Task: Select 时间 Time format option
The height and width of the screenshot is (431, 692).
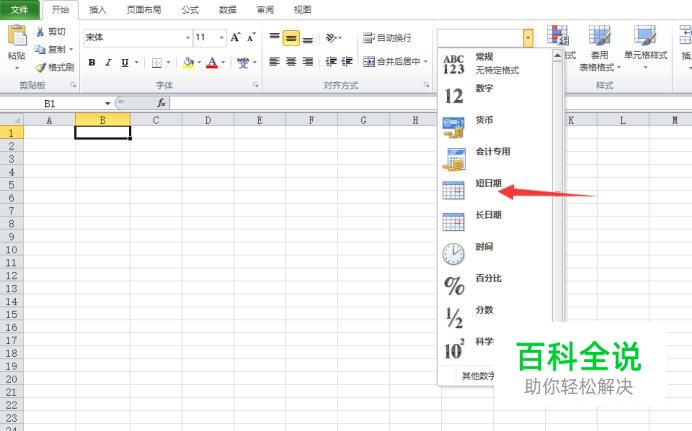Action: click(495, 254)
